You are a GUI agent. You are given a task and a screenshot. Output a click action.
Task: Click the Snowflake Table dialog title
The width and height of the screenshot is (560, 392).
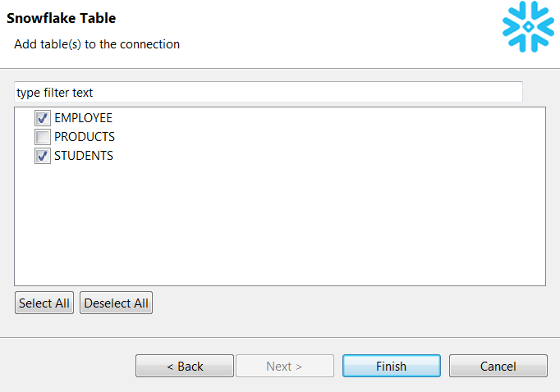click(62, 18)
